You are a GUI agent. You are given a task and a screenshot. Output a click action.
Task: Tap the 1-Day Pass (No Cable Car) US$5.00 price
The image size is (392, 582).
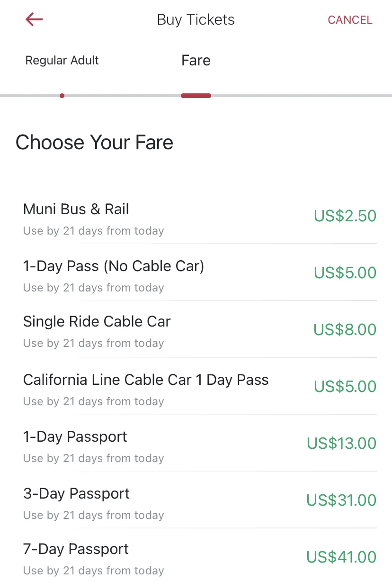(x=345, y=273)
